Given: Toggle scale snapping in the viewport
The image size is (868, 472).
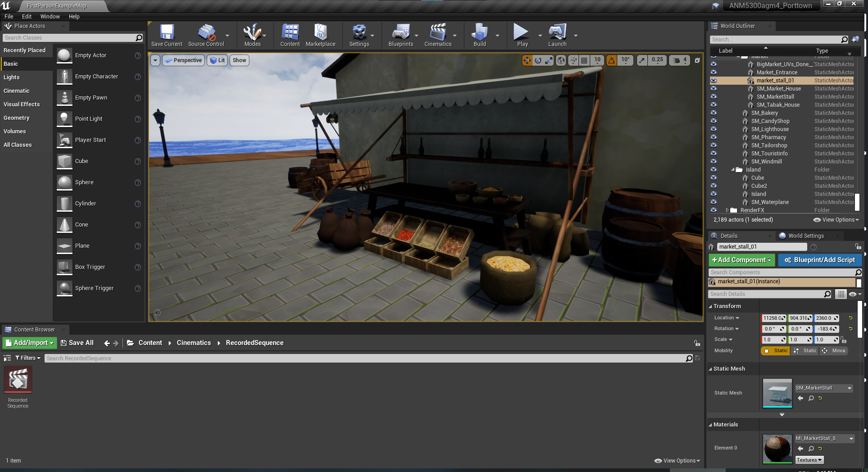Looking at the screenshot, I should click(x=642, y=60).
